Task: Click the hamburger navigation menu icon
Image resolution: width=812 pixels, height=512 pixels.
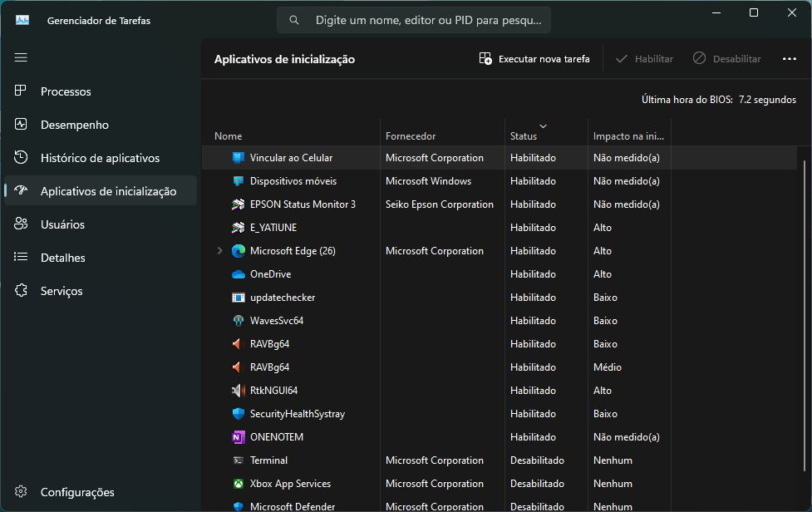Action: coord(21,57)
